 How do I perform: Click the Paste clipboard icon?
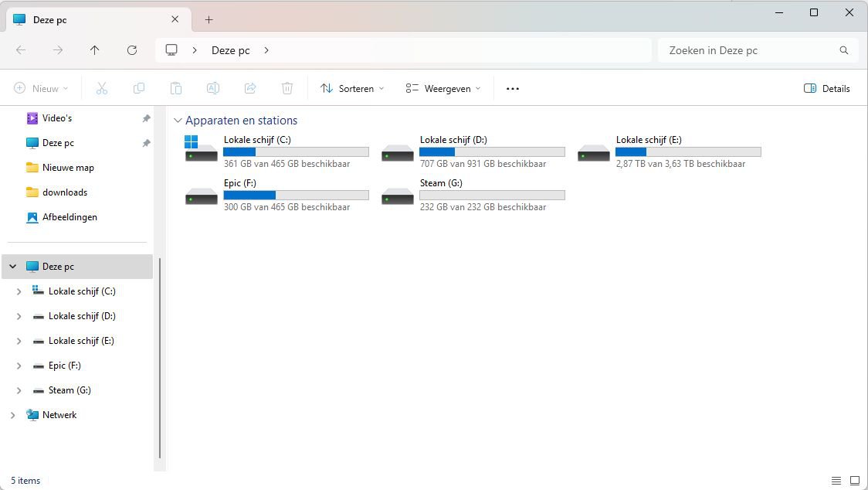(176, 88)
